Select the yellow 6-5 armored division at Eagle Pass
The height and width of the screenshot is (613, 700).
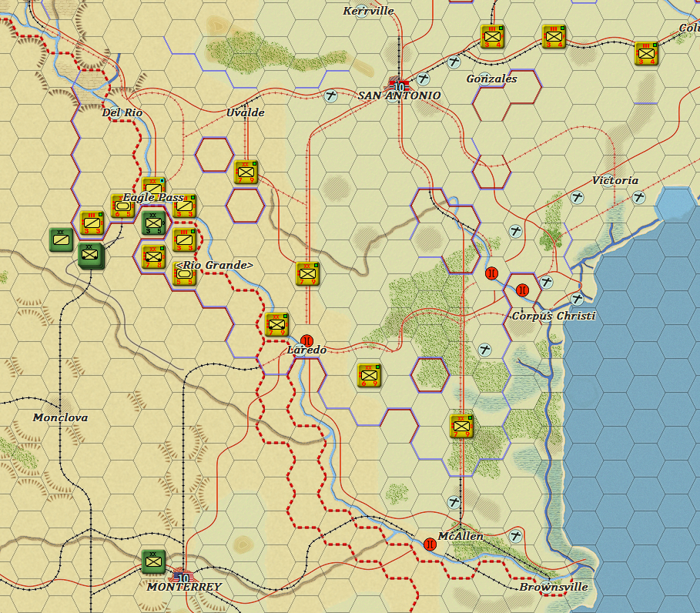[x=122, y=206]
